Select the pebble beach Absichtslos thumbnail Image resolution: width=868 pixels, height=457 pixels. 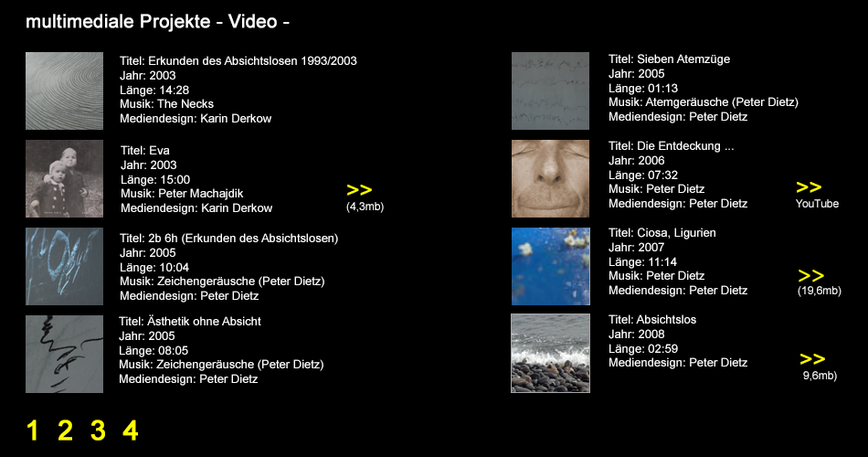point(550,354)
